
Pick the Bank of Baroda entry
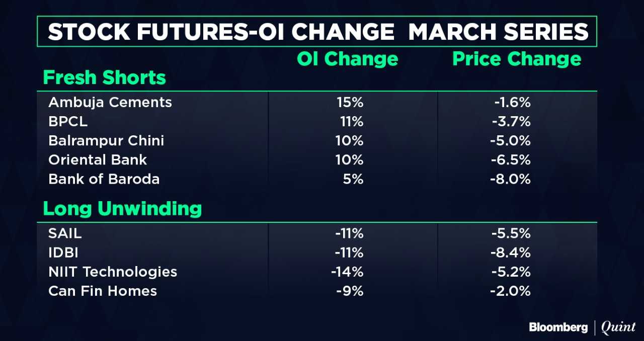[104, 179]
